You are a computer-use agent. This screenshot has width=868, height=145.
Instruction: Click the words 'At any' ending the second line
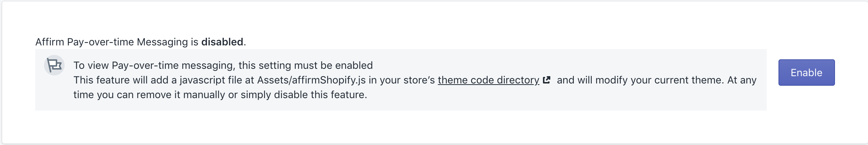[x=742, y=80]
